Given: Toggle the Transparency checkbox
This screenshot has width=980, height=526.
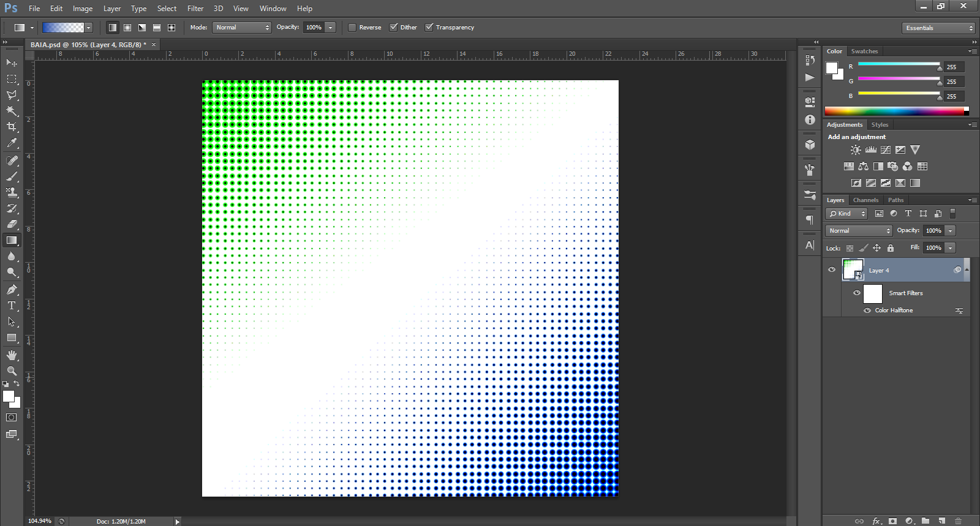Looking at the screenshot, I should (429, 28).
